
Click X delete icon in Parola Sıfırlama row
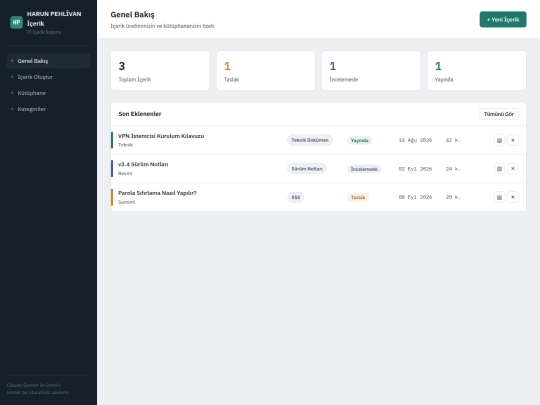coord(513,197)
